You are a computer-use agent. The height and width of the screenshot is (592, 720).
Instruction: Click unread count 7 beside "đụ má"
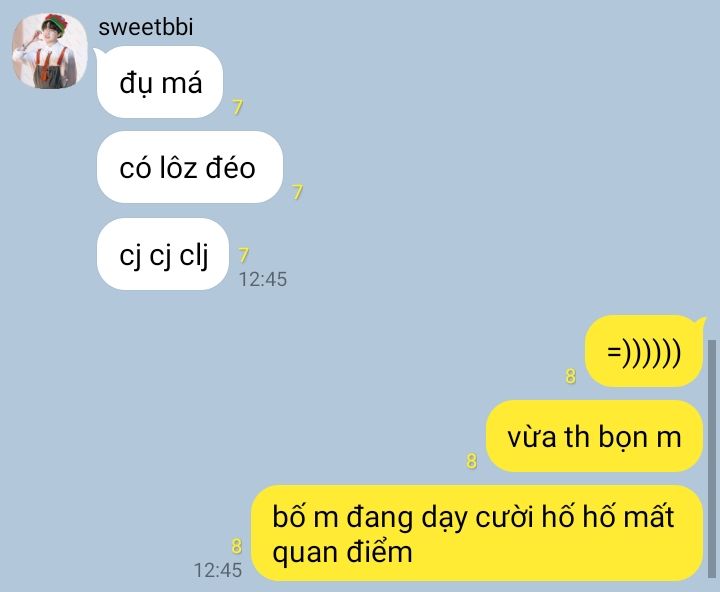pyautogui.click(x=237, y=107)
